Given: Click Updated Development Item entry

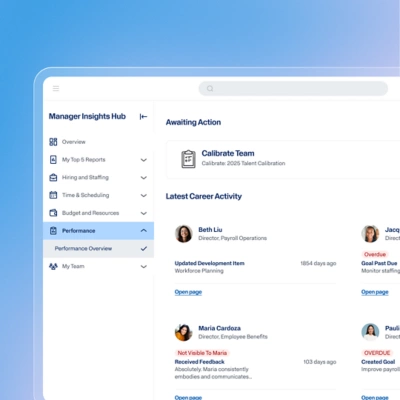Looking at the screenshot, I should point(210,263).
